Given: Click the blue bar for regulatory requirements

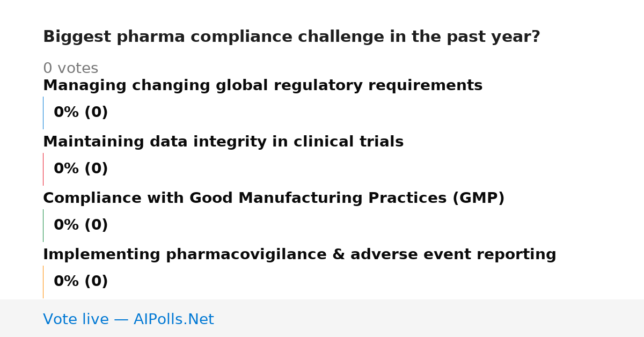Looking at the screenshot, I should click(x=43, y=113).
